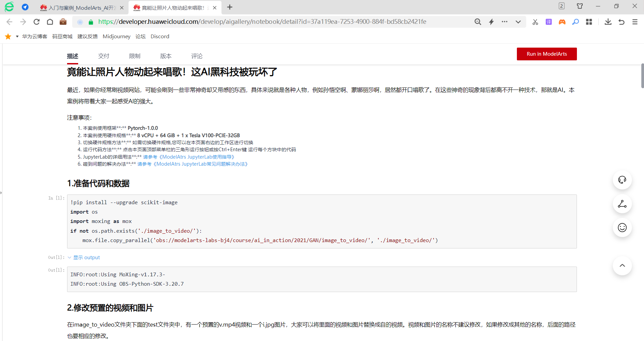
Task: Click the pip install scikit-image code line
Action: [124, 203]
